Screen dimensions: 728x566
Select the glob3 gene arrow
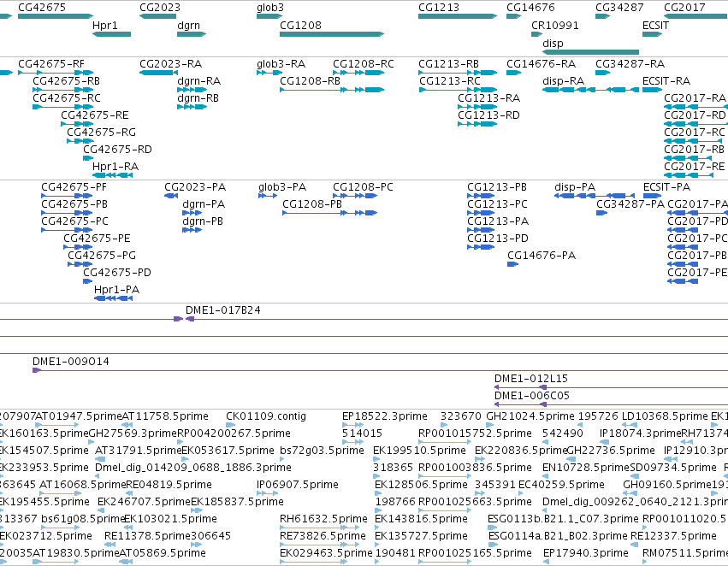pyautogui.click(x=269, y=16)
